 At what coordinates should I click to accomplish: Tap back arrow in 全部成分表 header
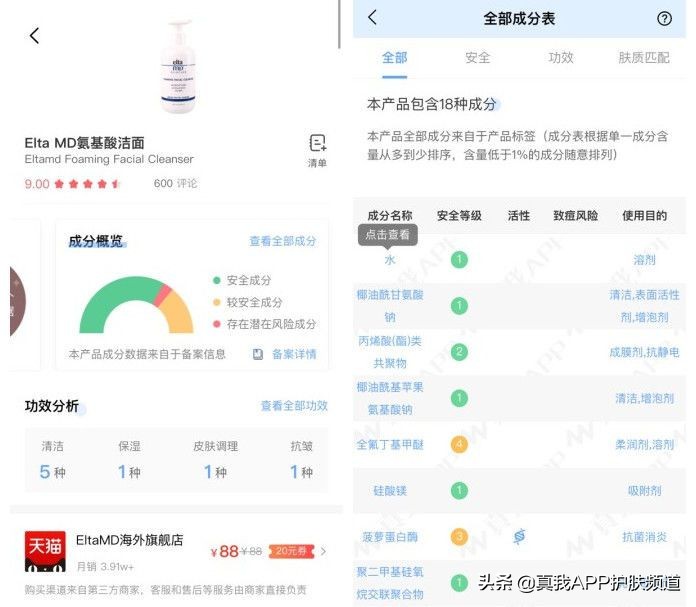pyautogui.click(x=372, y=18)
